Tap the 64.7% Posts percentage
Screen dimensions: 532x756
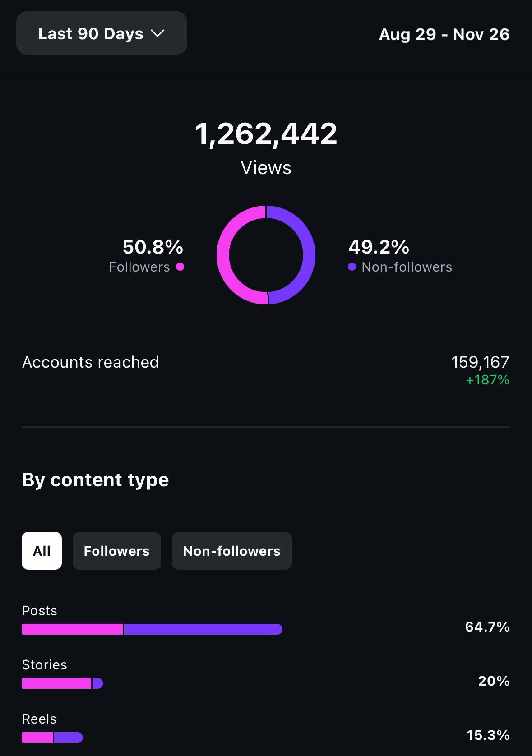[x=487, y=627]
